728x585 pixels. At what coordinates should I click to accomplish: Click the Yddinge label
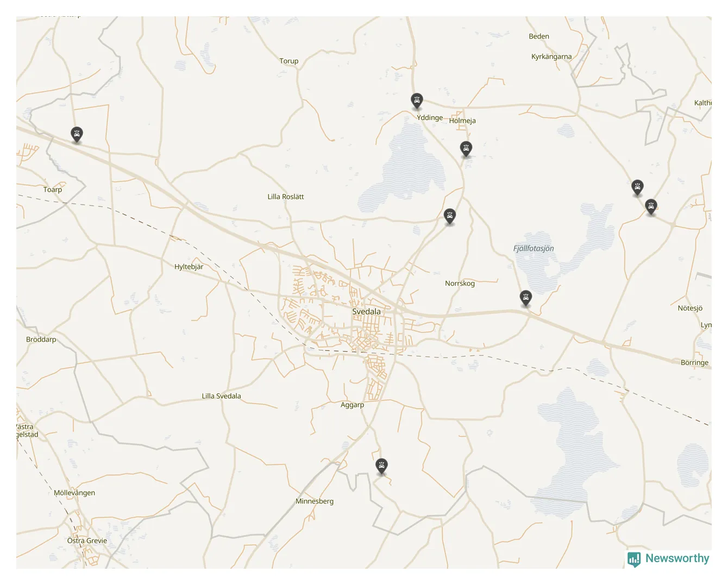(x=430, y=118)
